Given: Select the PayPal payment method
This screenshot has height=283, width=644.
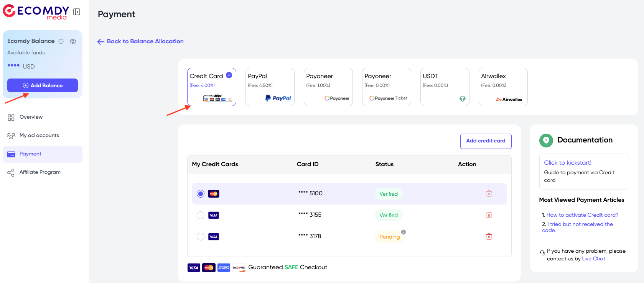Looking at the screenshot, I should click(270, 87).
